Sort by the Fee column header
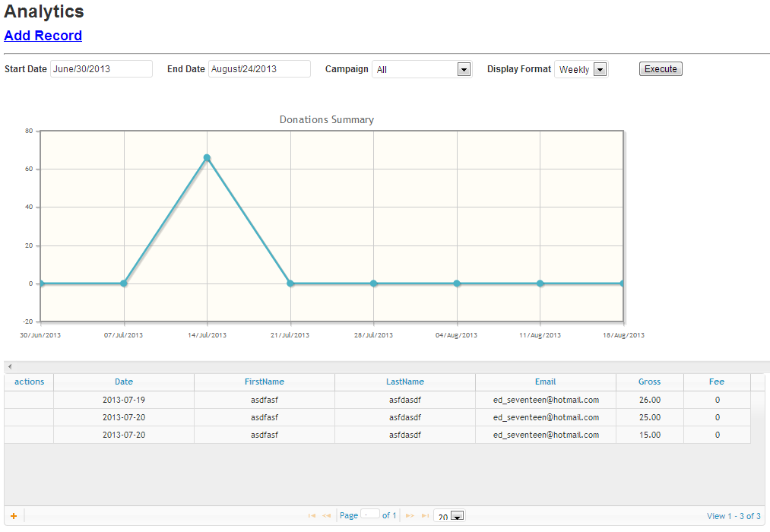Image resolution: width=770 pixels, height=532 pixels. 717,382
